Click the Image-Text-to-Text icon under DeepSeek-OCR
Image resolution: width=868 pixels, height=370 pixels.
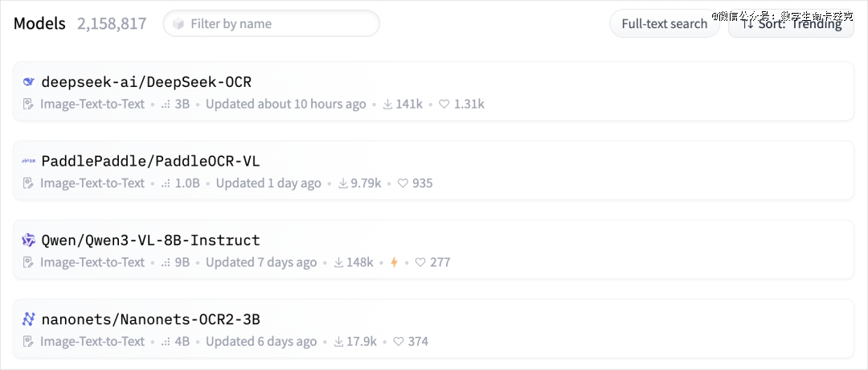coord(29,104)
